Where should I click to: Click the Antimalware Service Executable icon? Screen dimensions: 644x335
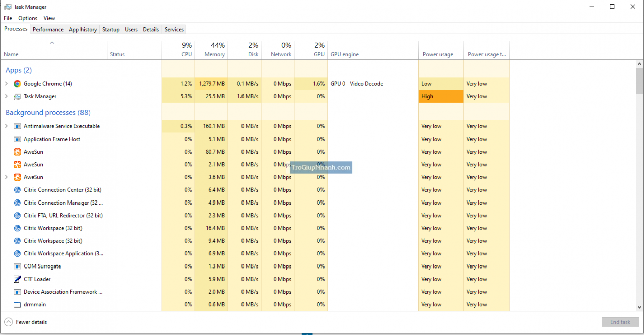click(17, 126)
